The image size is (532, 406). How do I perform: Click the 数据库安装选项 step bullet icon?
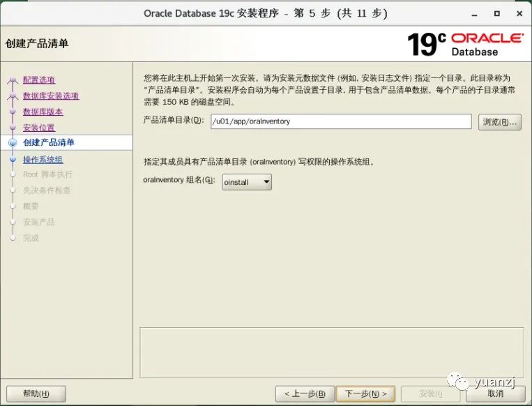[13, 96]
